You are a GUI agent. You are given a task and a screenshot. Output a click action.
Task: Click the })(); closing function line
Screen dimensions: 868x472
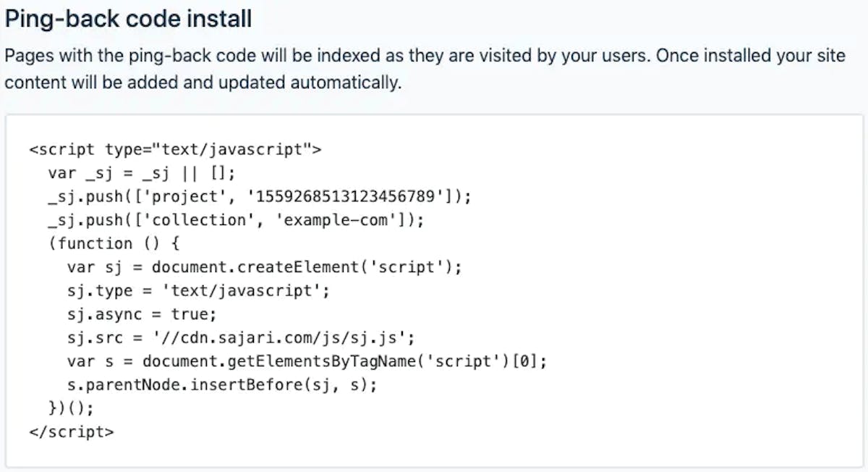pos(71,408)
